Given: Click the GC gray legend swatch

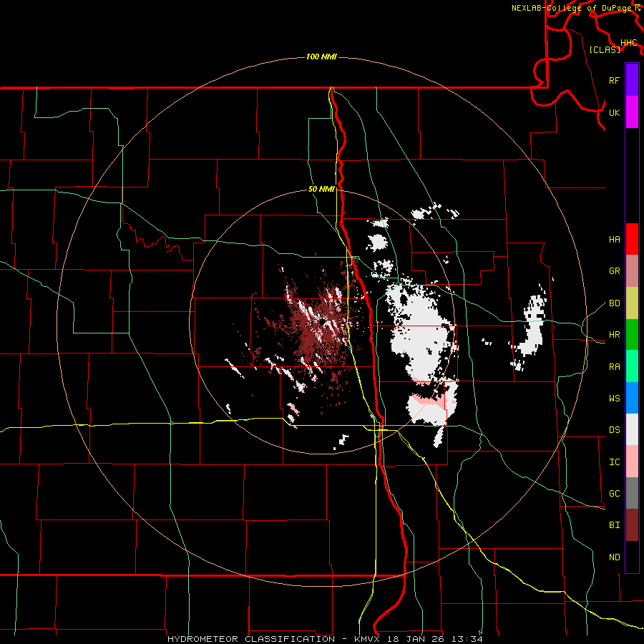Looking at the screenshot, I should [632, 493].
